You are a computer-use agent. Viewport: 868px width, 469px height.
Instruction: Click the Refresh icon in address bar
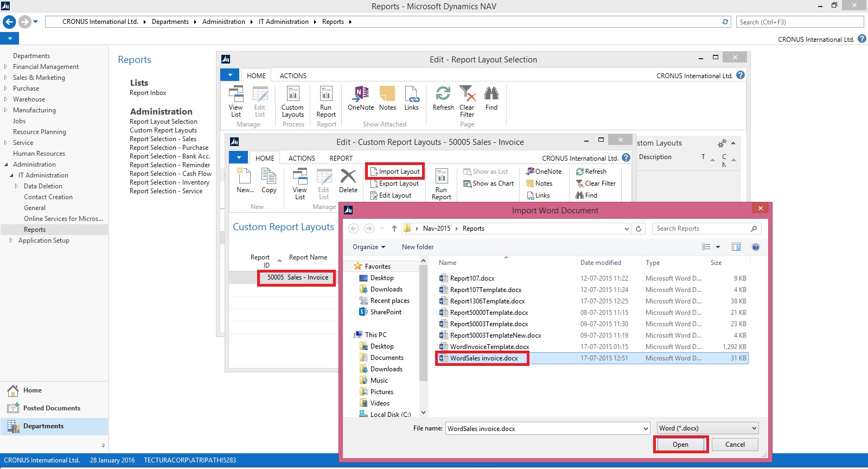click(725, 22)
